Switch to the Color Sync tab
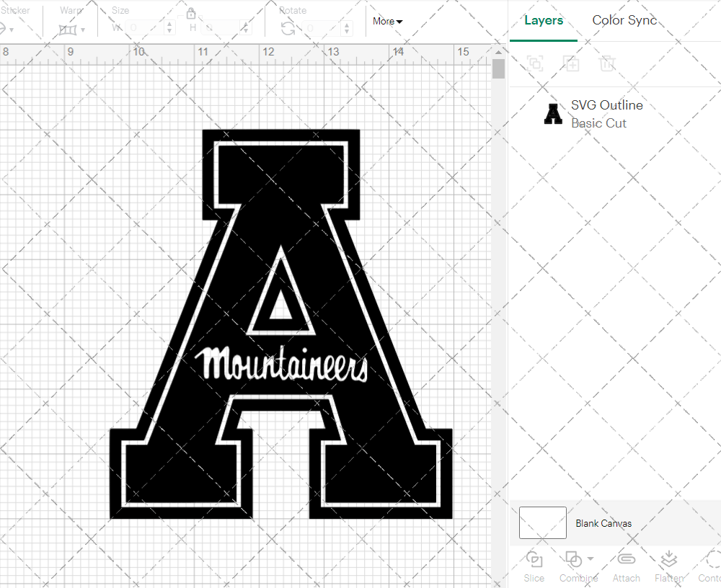The image size is (721, 588). [x=624, y=20]
